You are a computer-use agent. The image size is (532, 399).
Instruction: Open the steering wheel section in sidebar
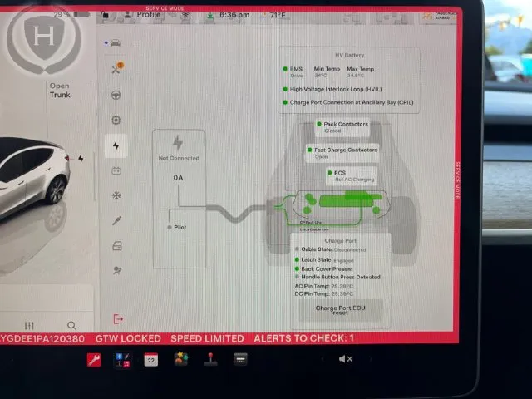point(116,96)
